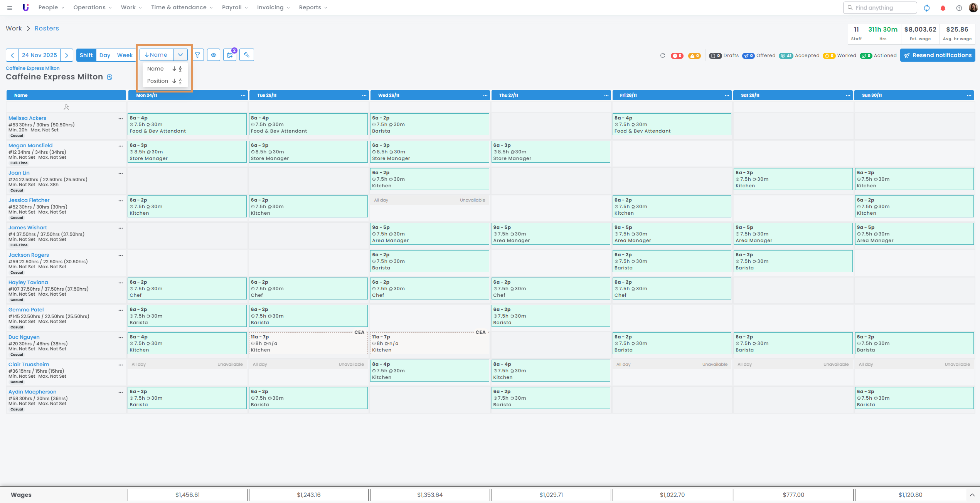Open the help question mark icon
980x503 pixels.
pyautogui.click(x=959, y=8)
